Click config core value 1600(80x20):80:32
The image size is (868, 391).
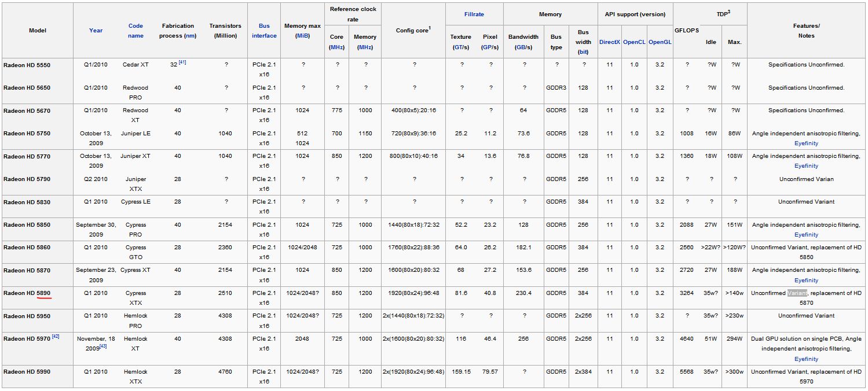(x=414, y=270)
